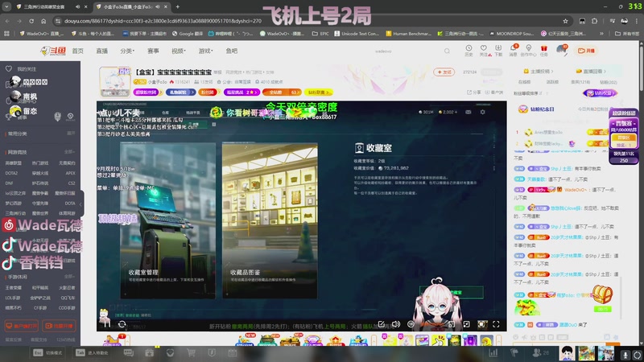644x362 pixels.
Task: Select 英雄联盟 in the sidebar categories
Action: (x=13, y=163)
